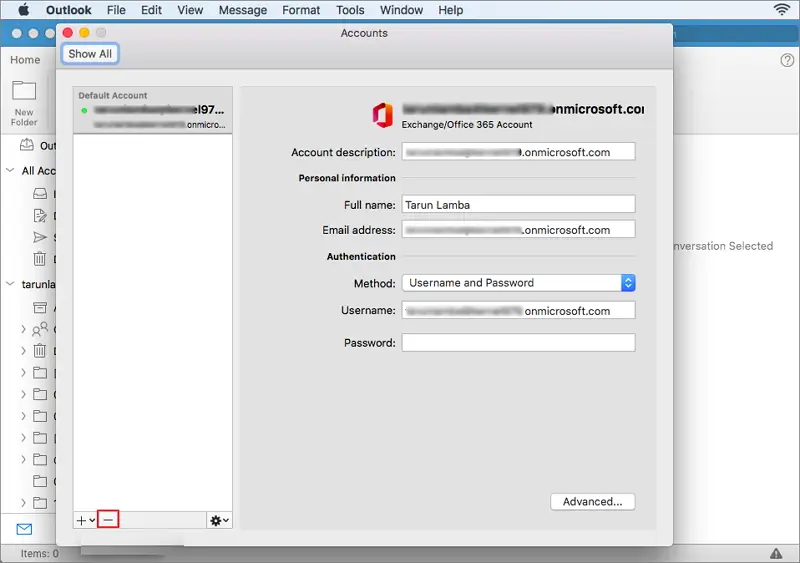
Task: Click the New Folder icon
Action: click(24, 91)
